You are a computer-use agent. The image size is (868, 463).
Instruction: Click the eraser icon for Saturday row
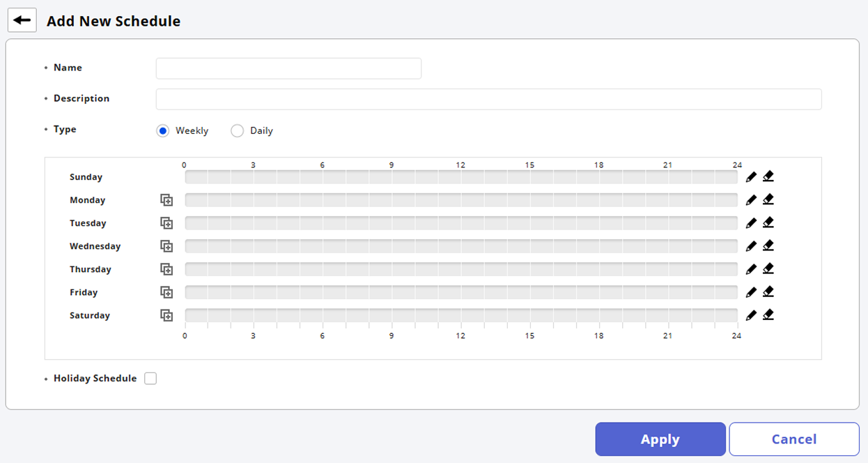(768, 314)
